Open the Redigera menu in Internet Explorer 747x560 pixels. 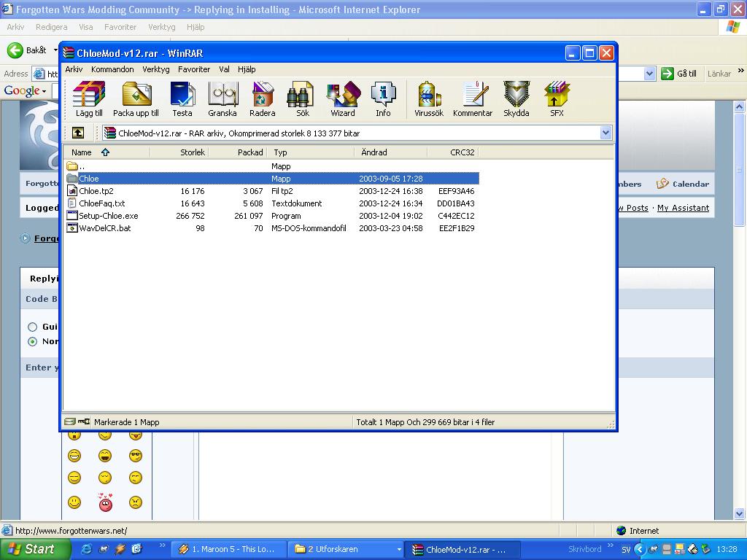click(52, 27)
